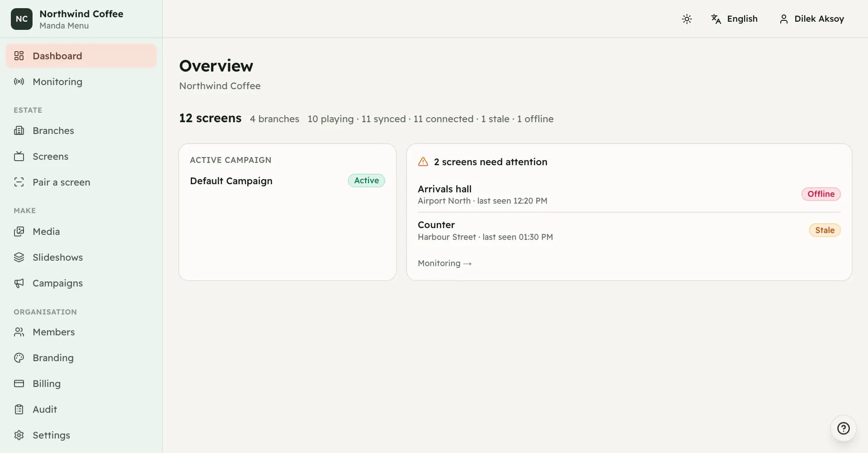This screenshot has height=453, width=868.
Task: Open the Arrivals hall screen row
Action: click(x=629, y=194)
